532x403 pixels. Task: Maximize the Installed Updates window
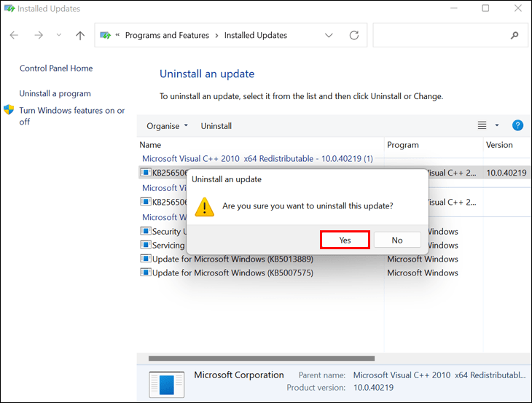coord(485,8)
